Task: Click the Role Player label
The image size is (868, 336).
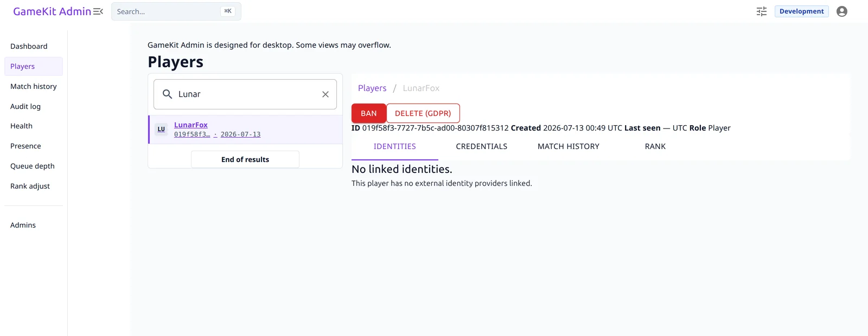Action: tap(710, 128)
